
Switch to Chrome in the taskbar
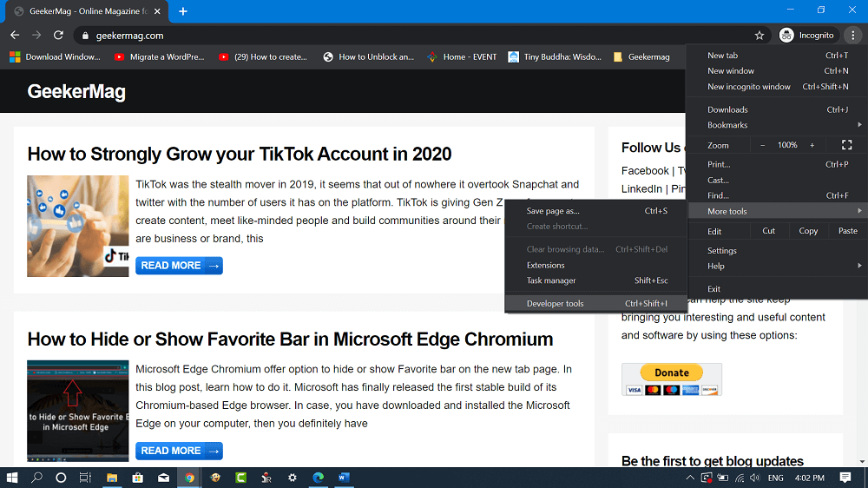click(x=189, y=478)
